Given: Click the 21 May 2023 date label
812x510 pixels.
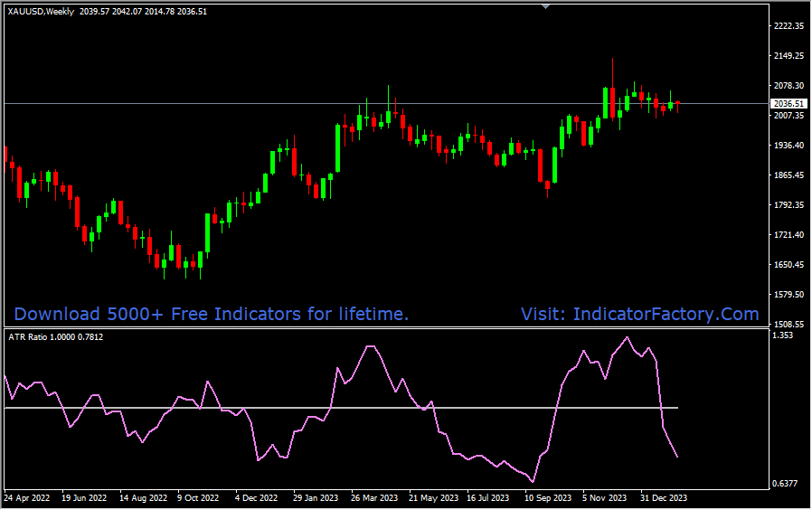Looking at the screenshot, I should tap(433, 498).
